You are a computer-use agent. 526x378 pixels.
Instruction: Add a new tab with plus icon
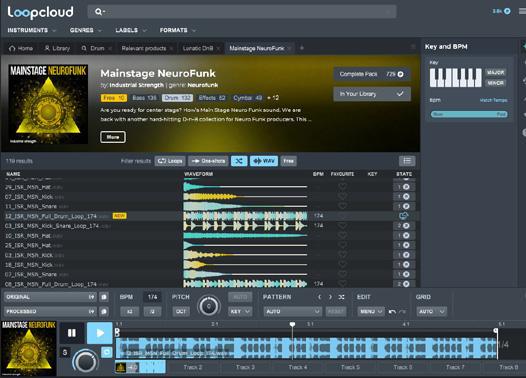pyautogui.click(x=302, y=48)
